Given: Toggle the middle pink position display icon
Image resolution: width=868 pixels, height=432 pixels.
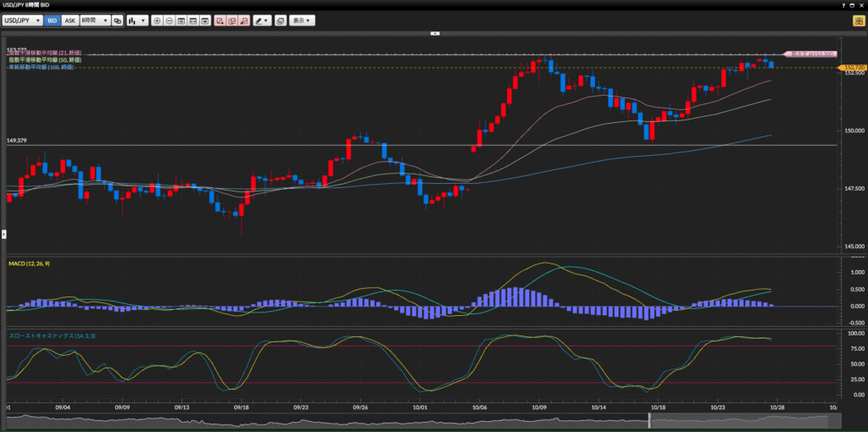Looking at the screenshot, I should (x=231, y=19).
